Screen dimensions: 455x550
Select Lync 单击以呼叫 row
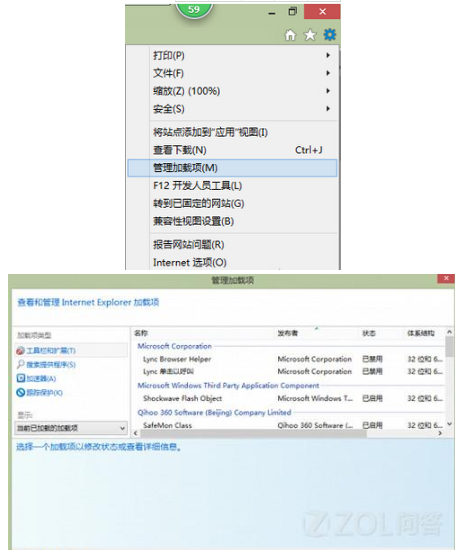(x=288, y=371)
